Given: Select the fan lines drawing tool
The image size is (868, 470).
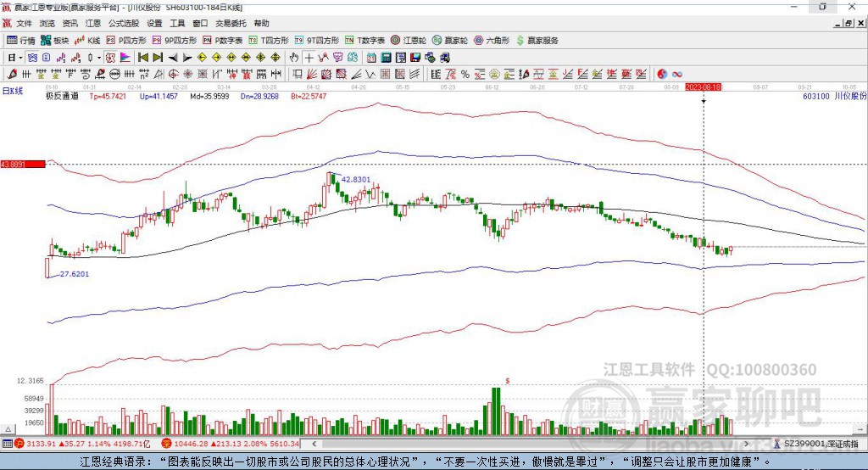Looking at the screenshot, I should click(312, 74).
